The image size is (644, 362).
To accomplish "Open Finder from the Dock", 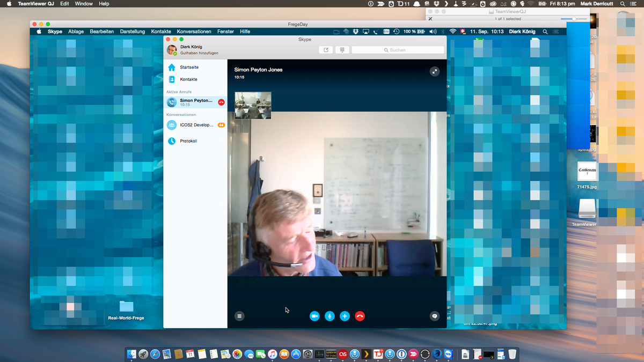I will [x=131, y=354].
